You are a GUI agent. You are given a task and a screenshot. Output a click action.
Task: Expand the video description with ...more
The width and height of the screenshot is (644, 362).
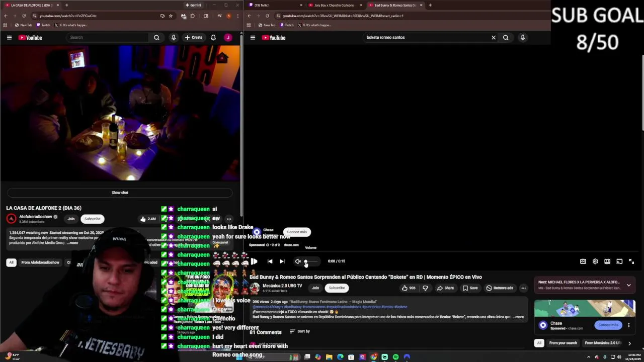coord(518,317)
